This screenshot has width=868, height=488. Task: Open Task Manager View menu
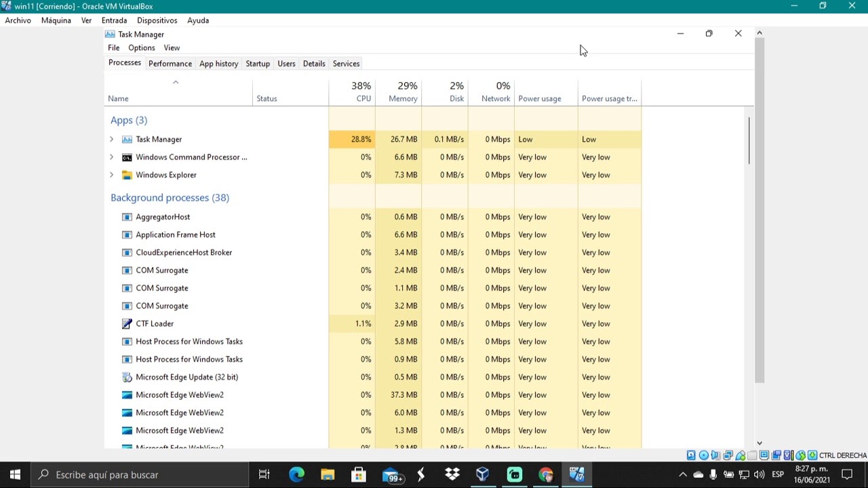coord(172,47)
